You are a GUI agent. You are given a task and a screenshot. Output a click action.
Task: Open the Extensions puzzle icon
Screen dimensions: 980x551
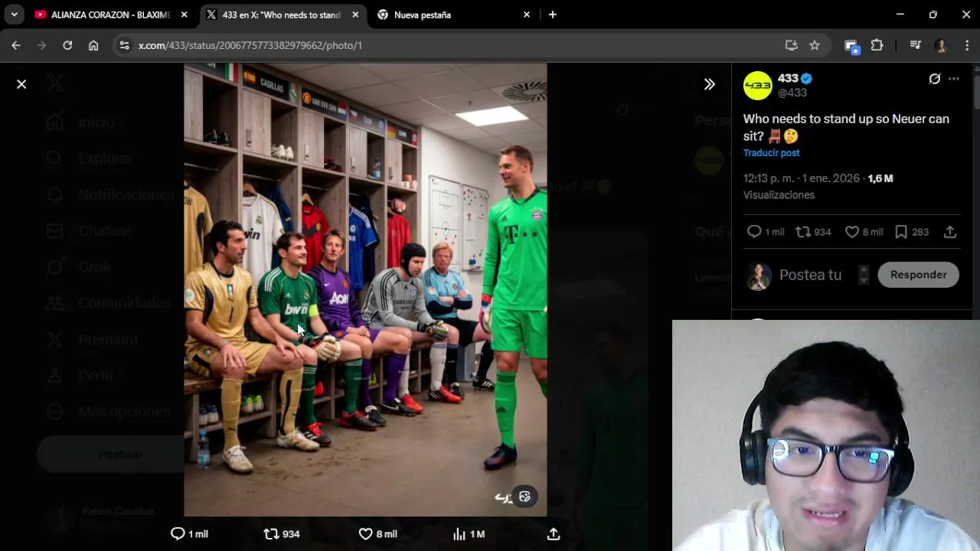[877, 45]
